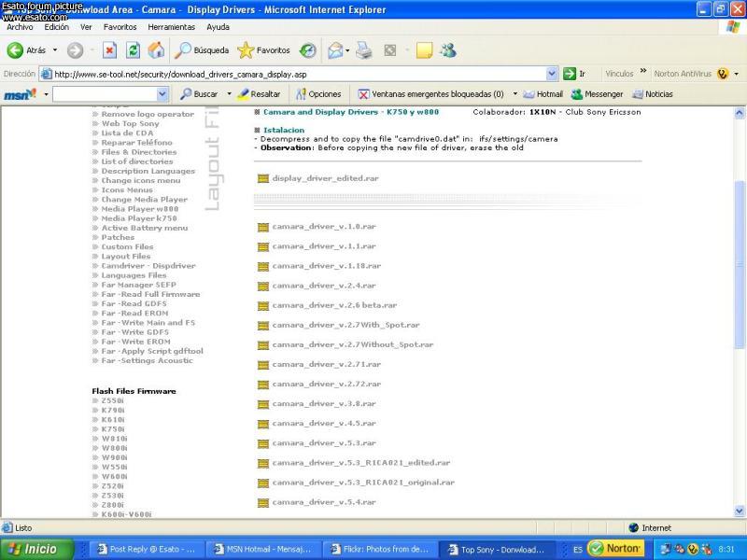Open the Ayuda menu
The width and height of the screenshot is (747, 560).
(218, 27)
